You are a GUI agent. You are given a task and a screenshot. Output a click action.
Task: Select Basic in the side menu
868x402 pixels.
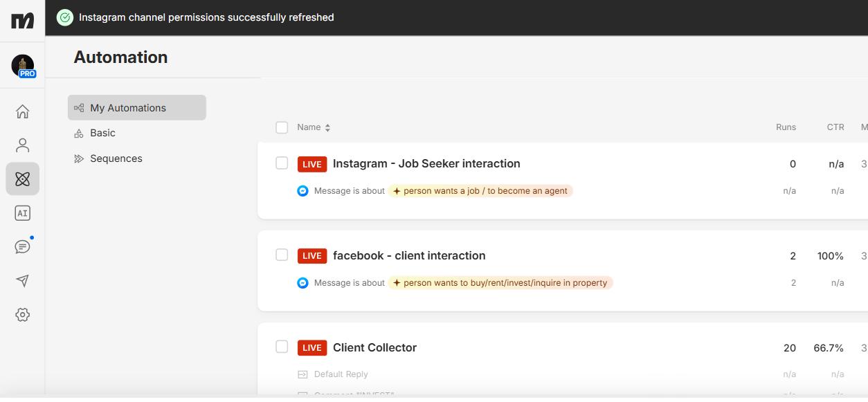(x=102, y=133)
